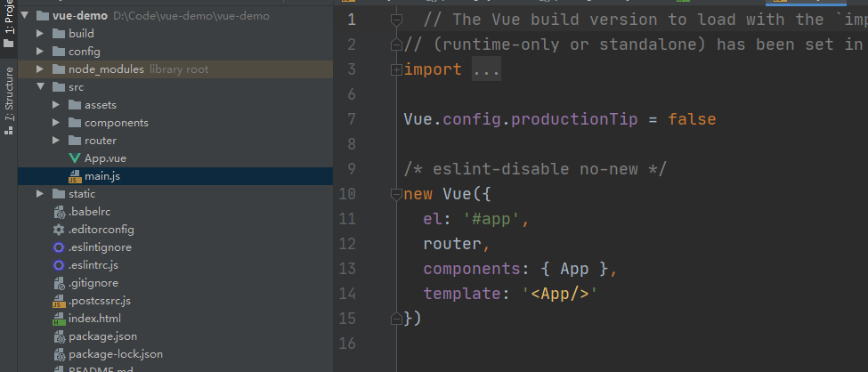Expand the node_modules folder
The width and height of the screenshot is (868, 372).
[x=40, y=69]
